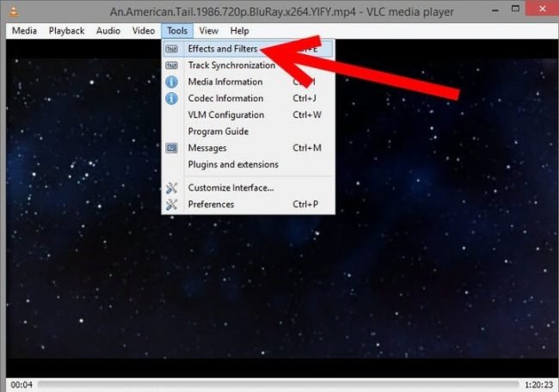Click the VLM Configuration info icon
This screenshot has height=392, width=559.
coord(172,114)
